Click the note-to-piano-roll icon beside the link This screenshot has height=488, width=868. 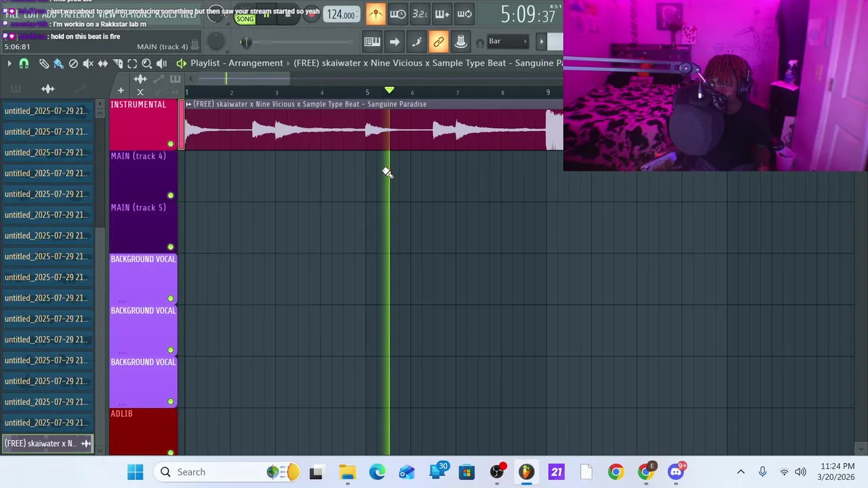coord(416,42)
